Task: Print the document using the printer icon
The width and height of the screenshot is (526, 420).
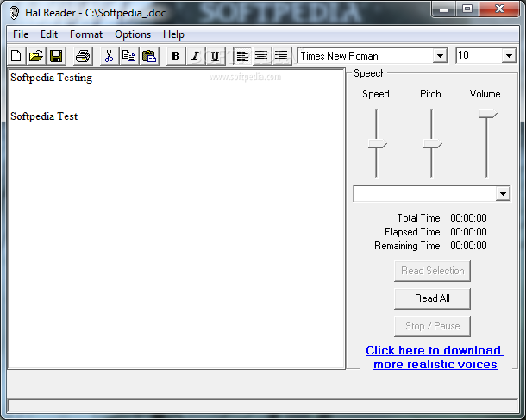Action: coord(83,56)
